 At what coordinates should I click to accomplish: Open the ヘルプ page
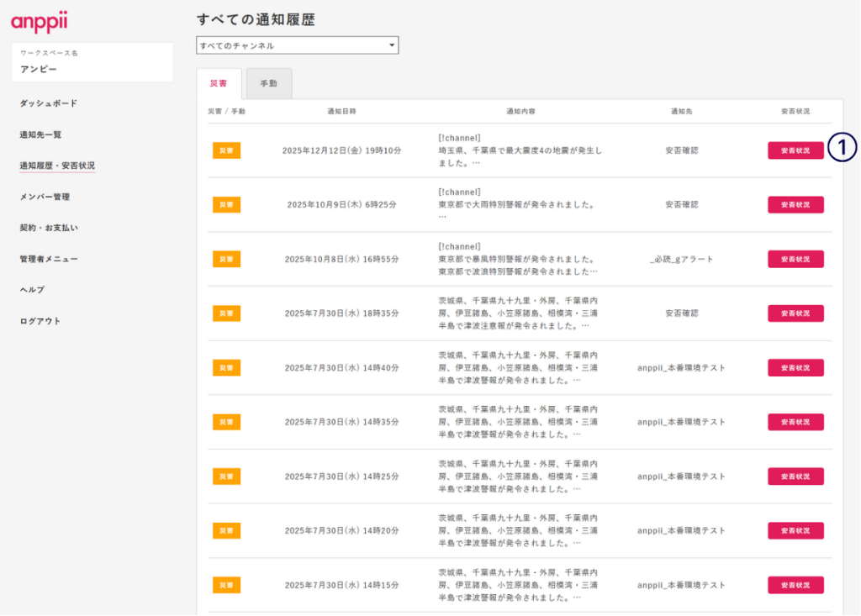[32, 290]
